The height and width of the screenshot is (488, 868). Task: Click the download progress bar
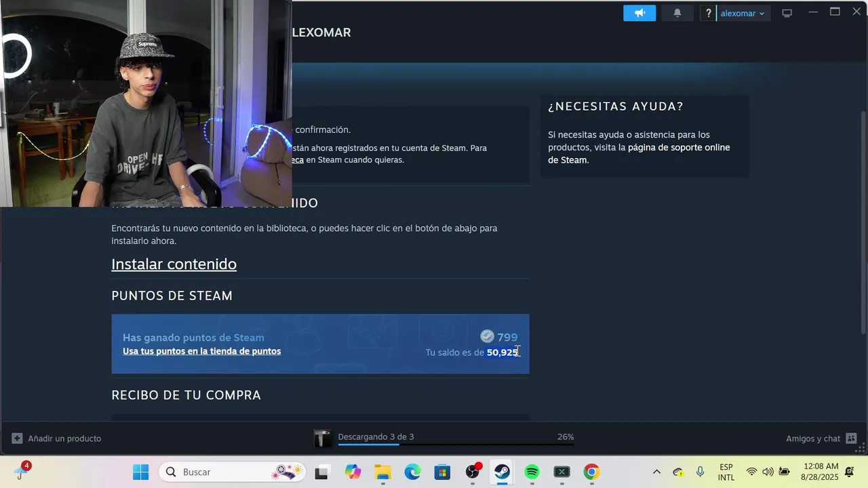456,445
